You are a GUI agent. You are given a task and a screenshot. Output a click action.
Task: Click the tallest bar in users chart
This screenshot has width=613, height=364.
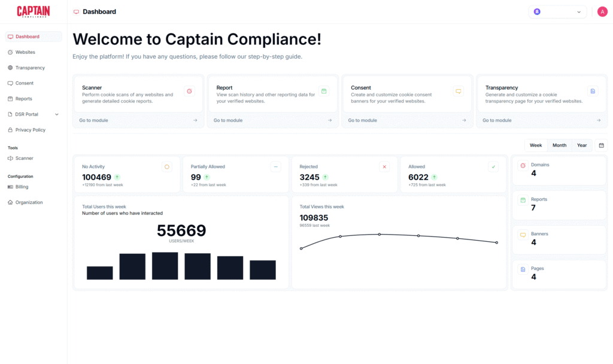click(165, 266)
